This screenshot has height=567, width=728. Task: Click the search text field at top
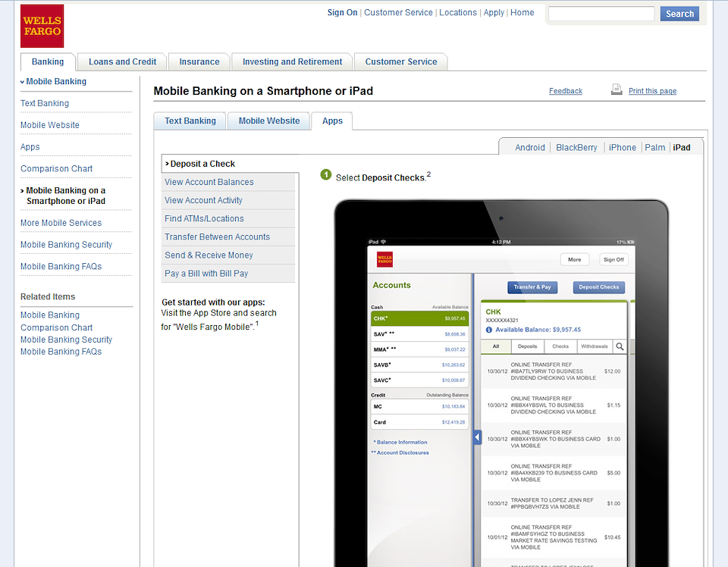pyautogui.click(x=601, y=14)
